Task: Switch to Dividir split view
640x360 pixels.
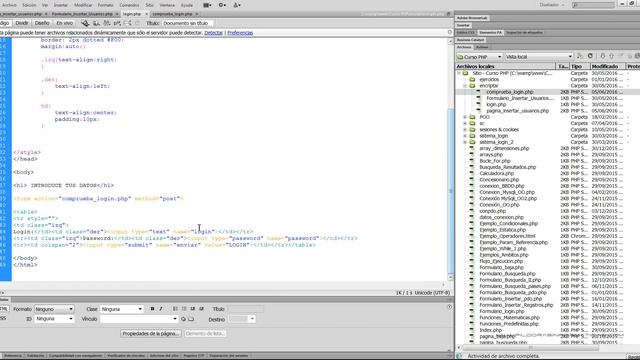Action: pyautogui.click(x=22, y=23)
